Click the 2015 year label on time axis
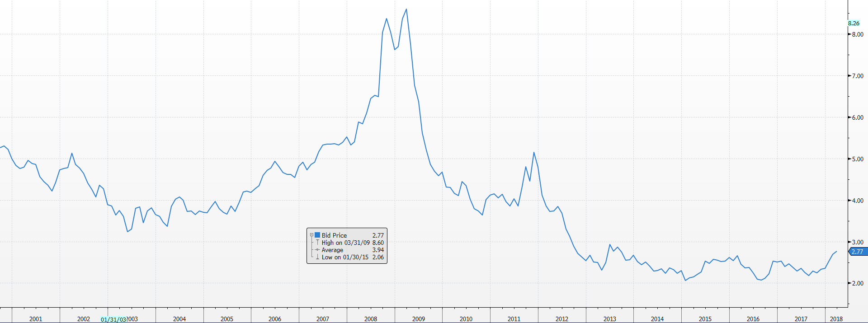This screenshot has width=868, height=323. pyautogui.click(x=705, y=319)
